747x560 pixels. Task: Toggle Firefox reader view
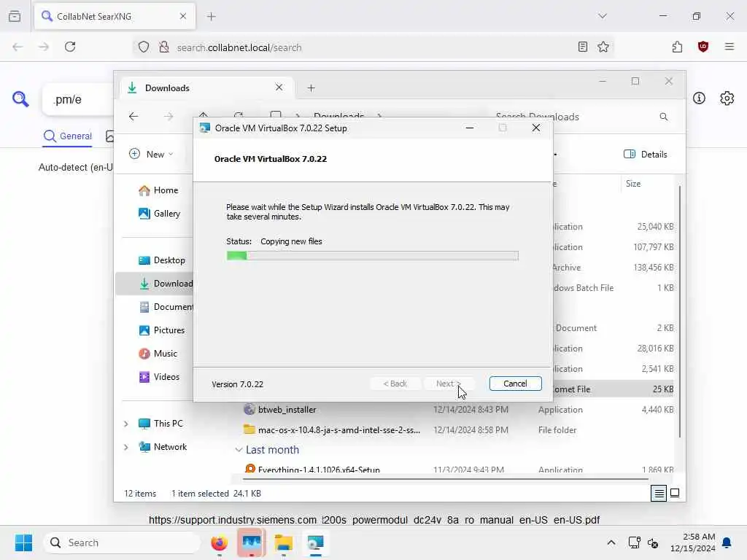[582, 47]
